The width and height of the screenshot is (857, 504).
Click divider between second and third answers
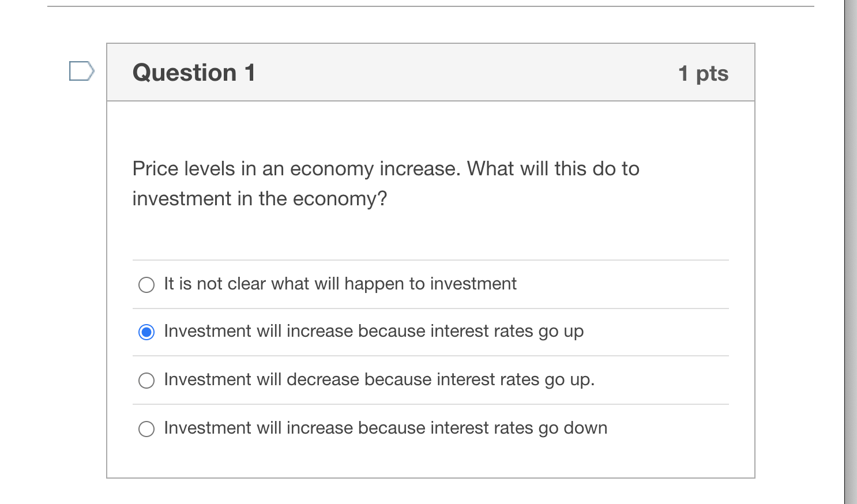[x=431, y=356]
